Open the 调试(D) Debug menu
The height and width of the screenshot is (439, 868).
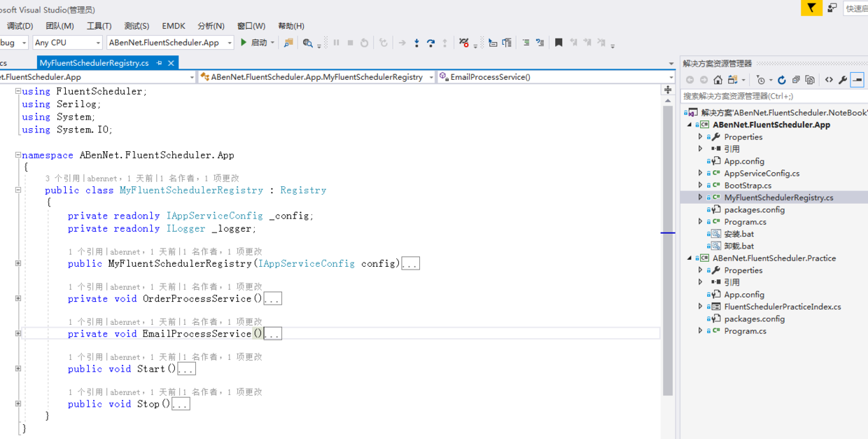pyautogui.click(x=20, y=26)
